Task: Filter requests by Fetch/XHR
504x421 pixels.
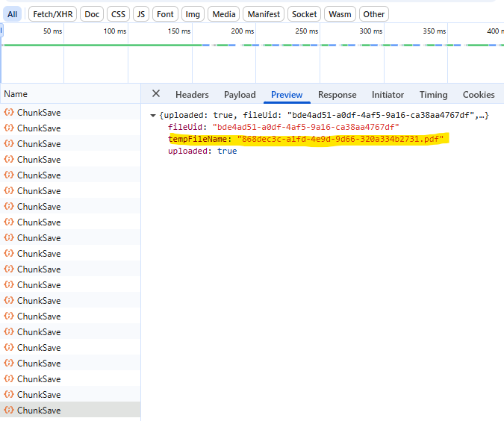Action: click(x=52, y=14)
